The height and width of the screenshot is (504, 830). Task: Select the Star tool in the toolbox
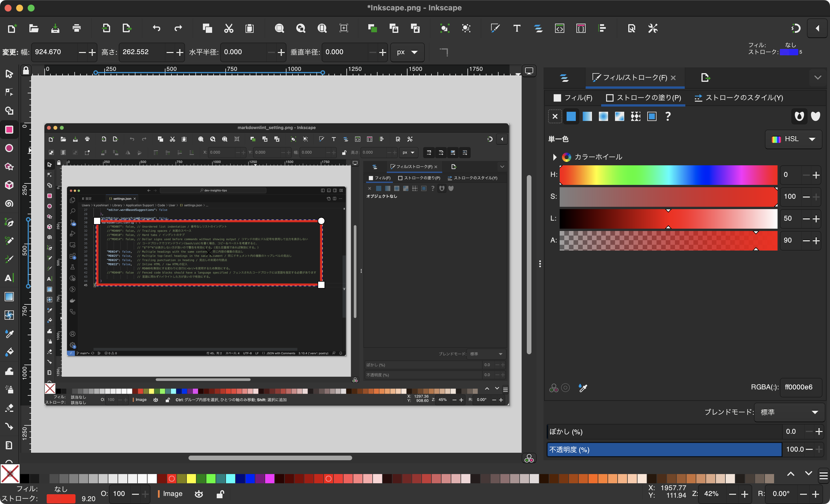tap(9, 167)
